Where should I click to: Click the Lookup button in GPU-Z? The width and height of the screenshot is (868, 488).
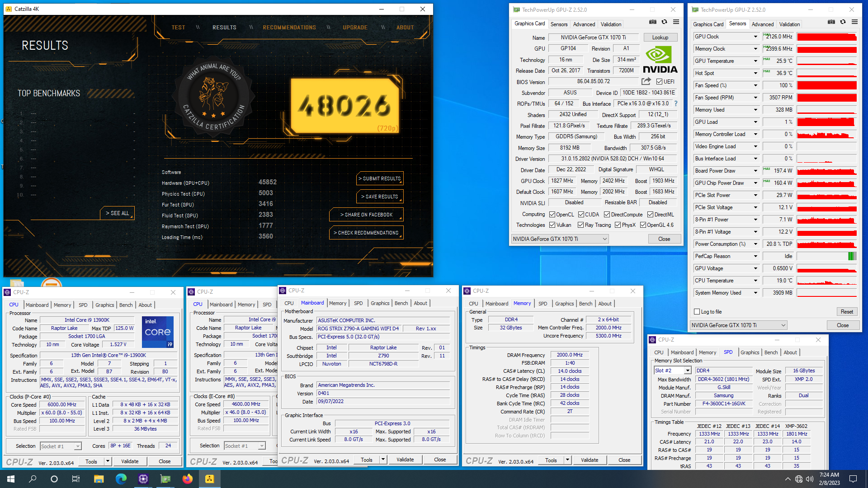click(660, 38)
